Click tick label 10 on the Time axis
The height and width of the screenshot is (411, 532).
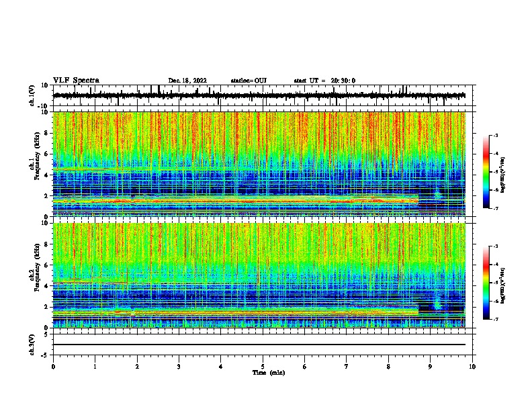click(472, 367)
